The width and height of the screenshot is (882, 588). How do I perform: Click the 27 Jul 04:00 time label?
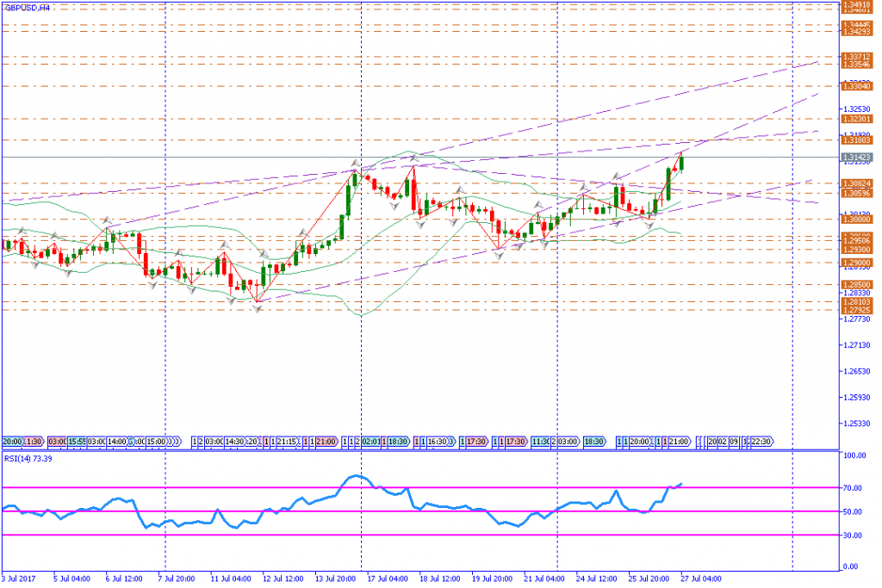click(x=701, y=579)
